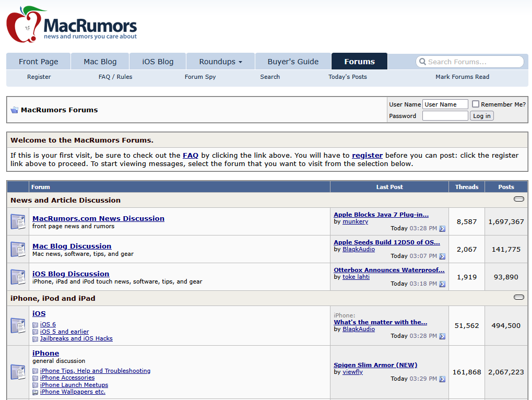Open the iPhone forum link
This screenshot has height=400, width=532.
46,353
